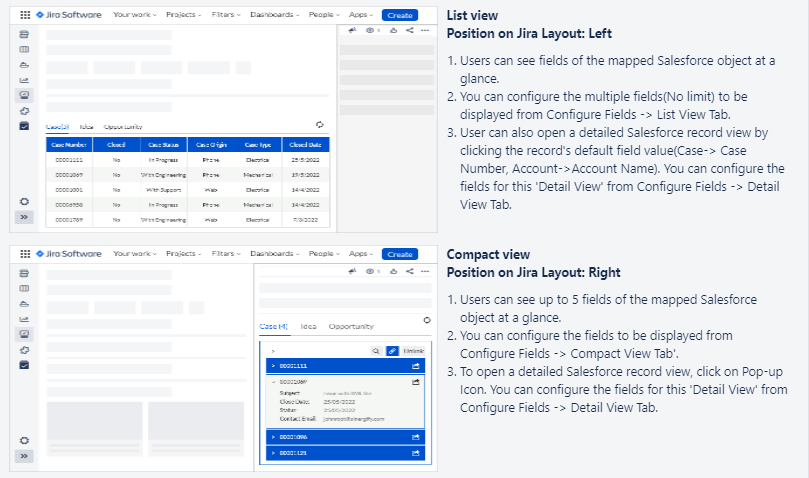Screen dimensions: 809x478
Task: Open more actions ellipsis in List view mockup
Action: click(x=425, y=30)
